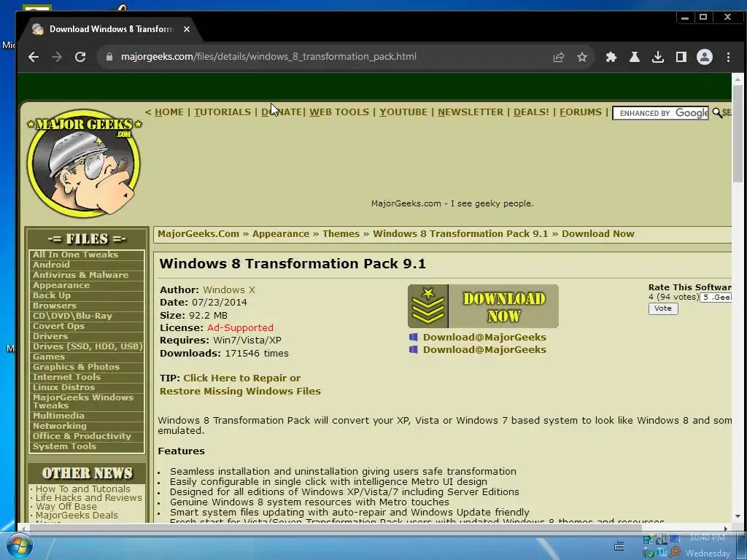Click the vertical scrollbar down arrow
Viewport: 747px width, 560px height.
tap(738, 516)
